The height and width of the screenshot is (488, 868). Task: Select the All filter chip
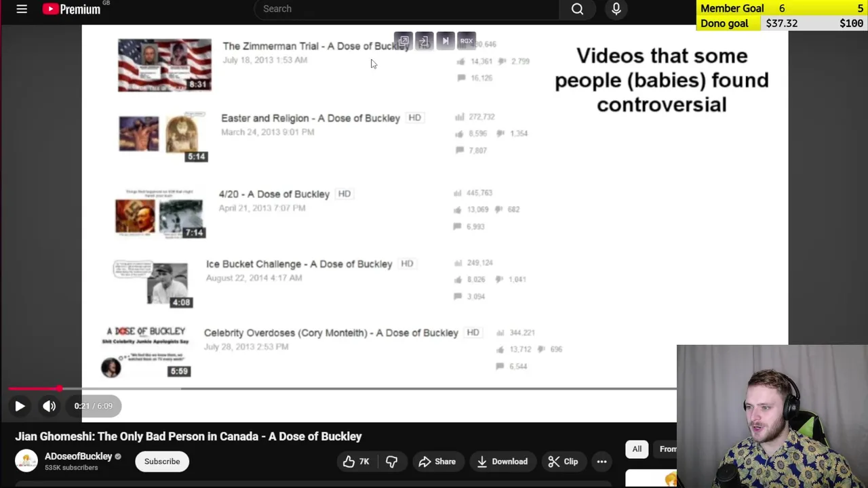tap(637, 449)
